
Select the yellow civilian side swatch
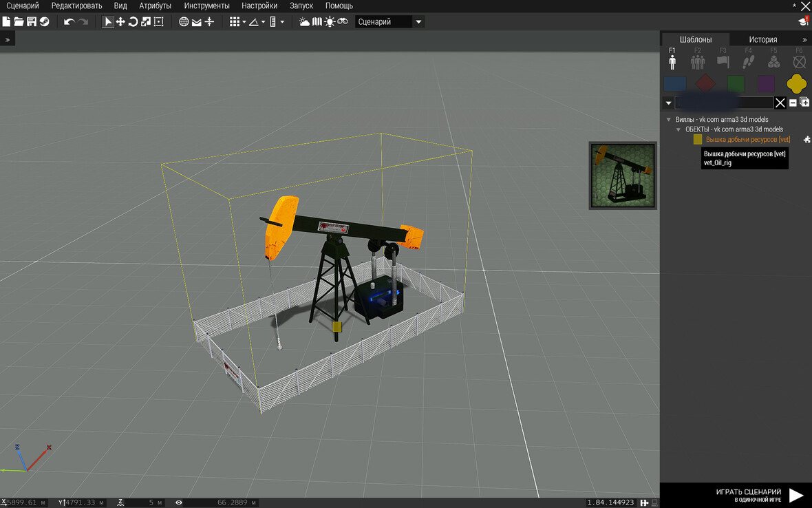797,84
